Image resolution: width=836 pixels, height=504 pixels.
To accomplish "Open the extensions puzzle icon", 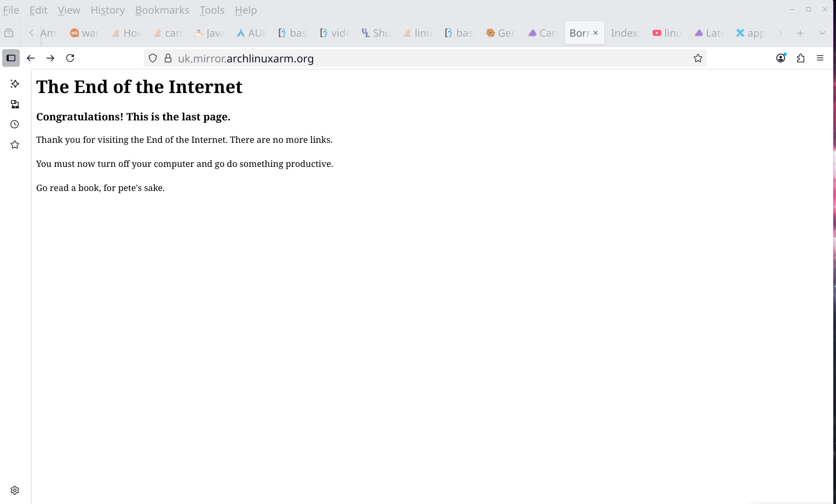I will click(800, 58).
